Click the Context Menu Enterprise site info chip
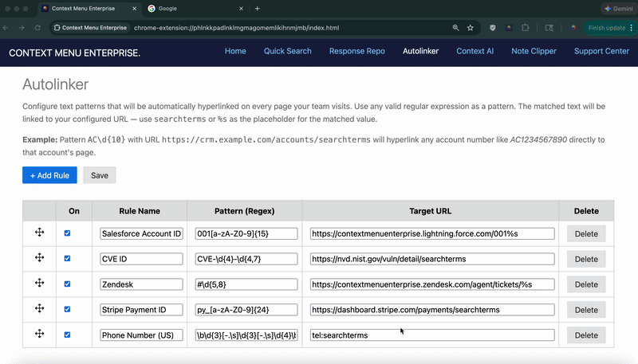The height and width of the screenshot is (364, 638). [x=90, y=28]
